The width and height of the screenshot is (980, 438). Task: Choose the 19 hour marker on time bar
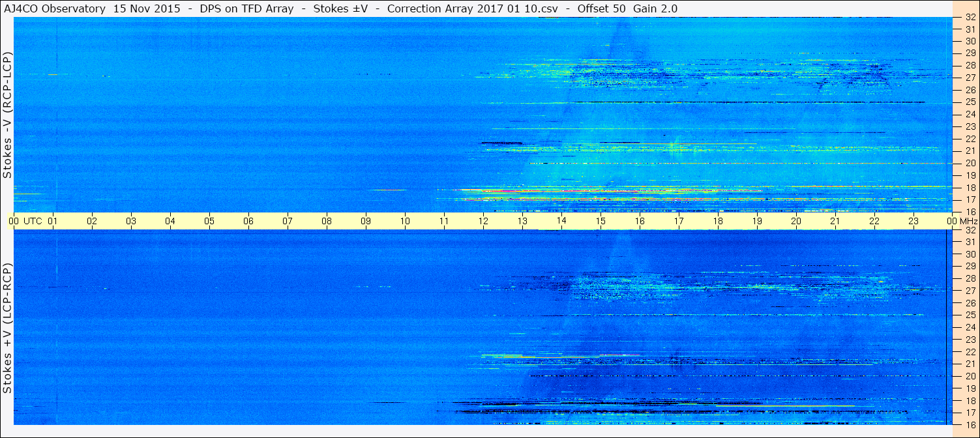pos(757,221)
